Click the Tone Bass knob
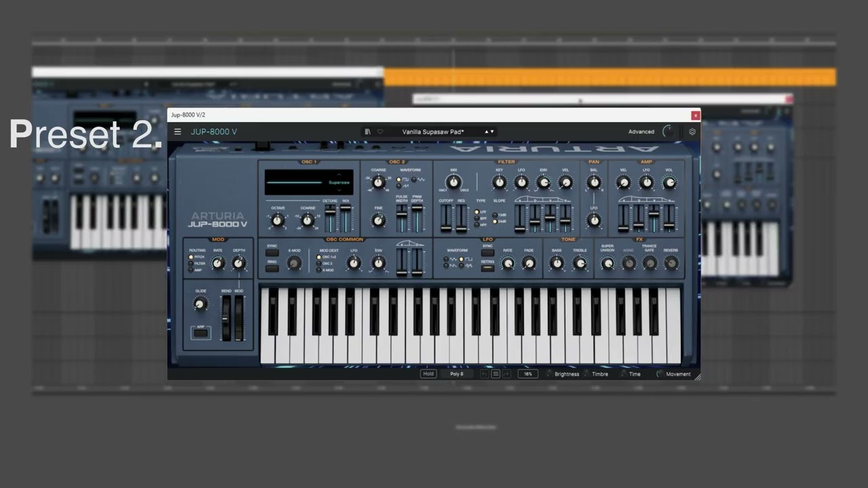 (557, 264)
